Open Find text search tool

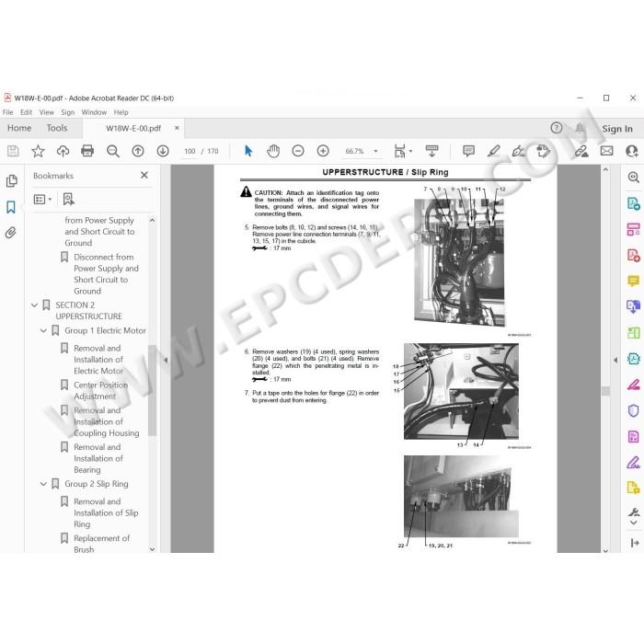click(x=112, y=151)
